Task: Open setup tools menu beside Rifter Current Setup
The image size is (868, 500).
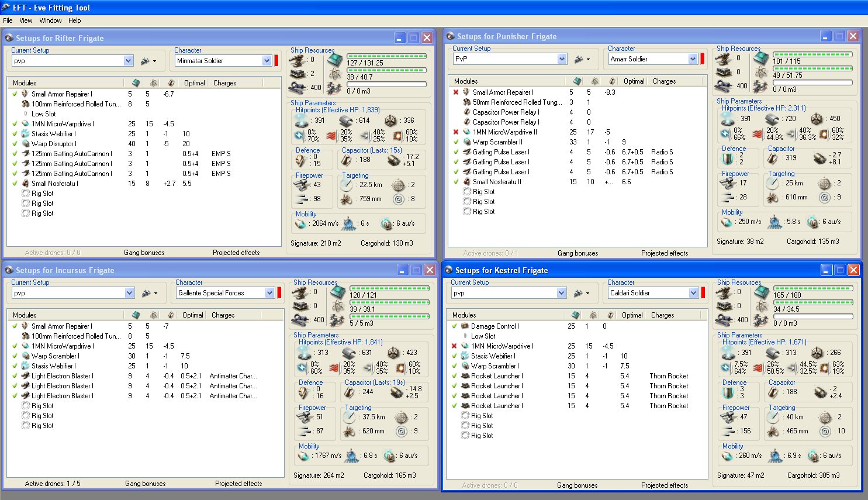Action: [x=148, y=61]
